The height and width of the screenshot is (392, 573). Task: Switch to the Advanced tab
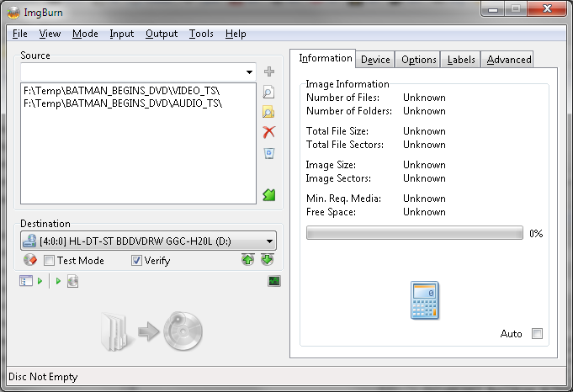508,60
